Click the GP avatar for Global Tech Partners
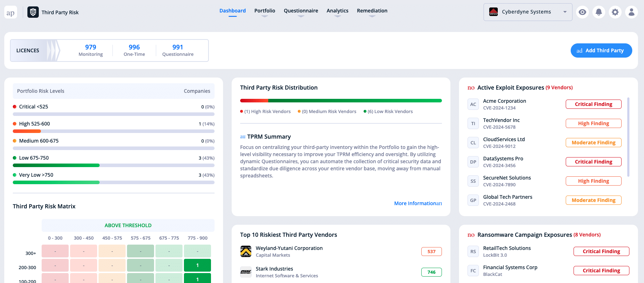Screen dimensions: 644x283 click(x=473, y=200)
